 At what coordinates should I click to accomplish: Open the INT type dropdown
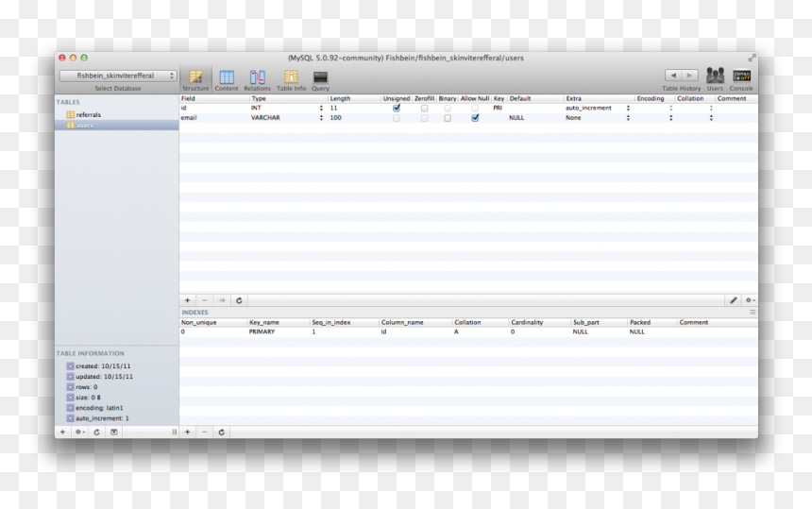pyautogui.click(x=287, y=108)
